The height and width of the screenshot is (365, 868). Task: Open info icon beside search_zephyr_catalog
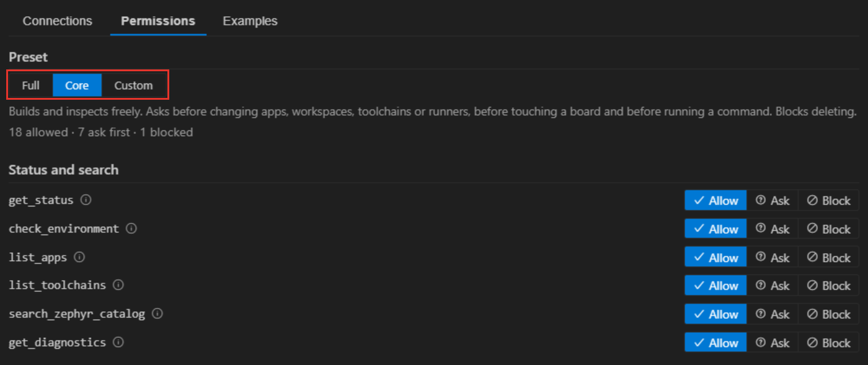point(157,314)
